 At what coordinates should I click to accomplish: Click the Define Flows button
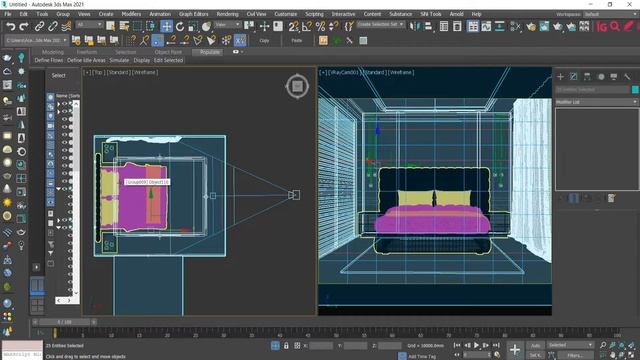point(49,60)
